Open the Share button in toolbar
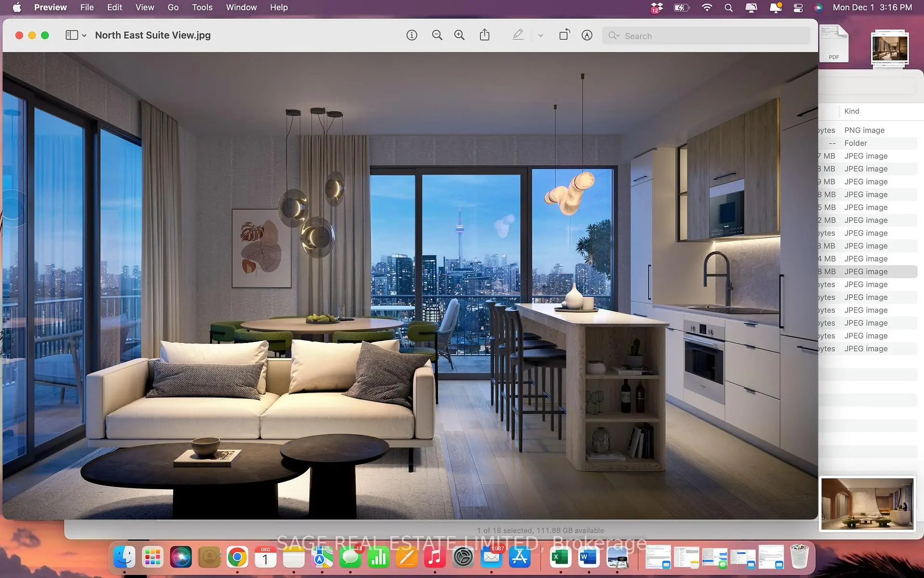 485,35
